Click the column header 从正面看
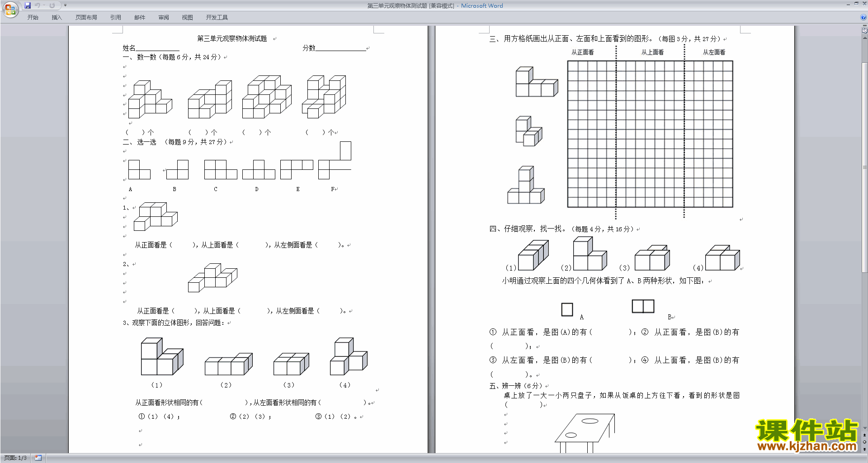Screen dimensions: 868x463 pos(582,52)
